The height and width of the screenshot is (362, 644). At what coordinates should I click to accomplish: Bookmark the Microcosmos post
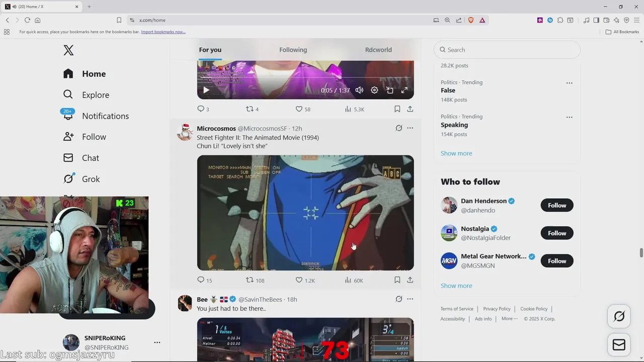point(397,280)
